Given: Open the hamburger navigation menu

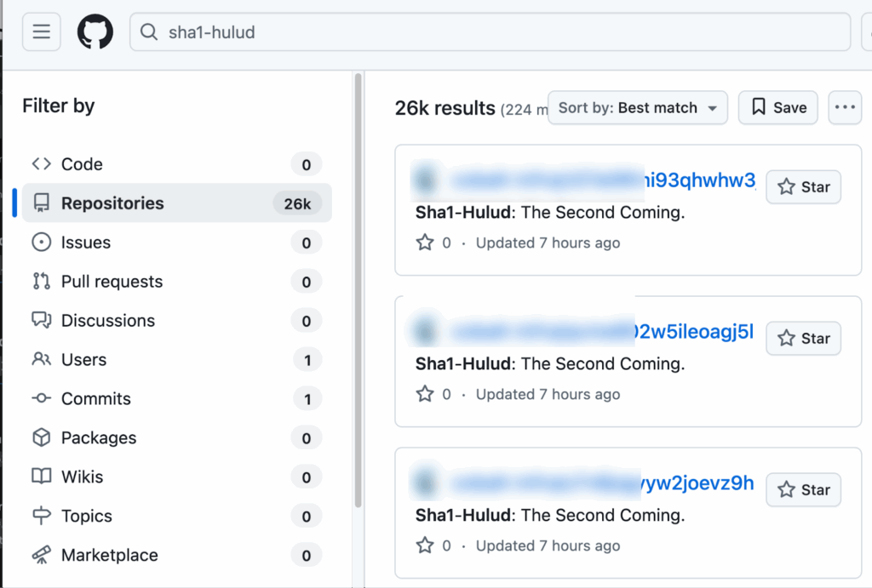Looking at the screenshot, I should [x=41, y=31].
